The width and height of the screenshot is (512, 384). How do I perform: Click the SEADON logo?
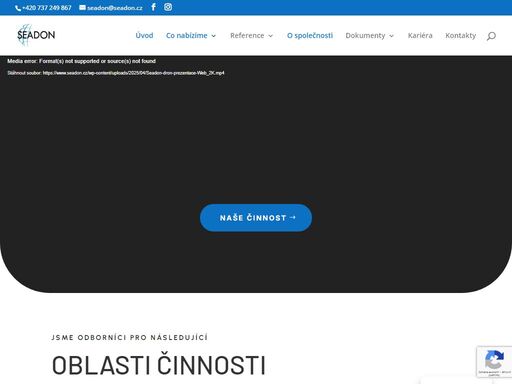(36, 35)
